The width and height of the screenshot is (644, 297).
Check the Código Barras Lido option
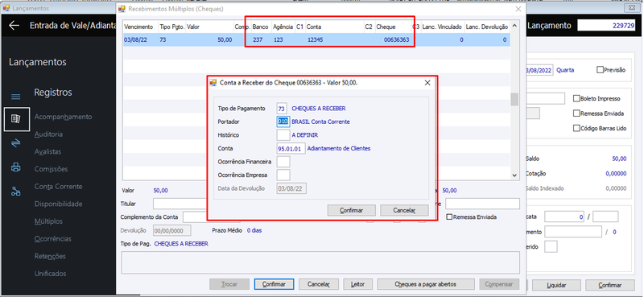[576, 128]
